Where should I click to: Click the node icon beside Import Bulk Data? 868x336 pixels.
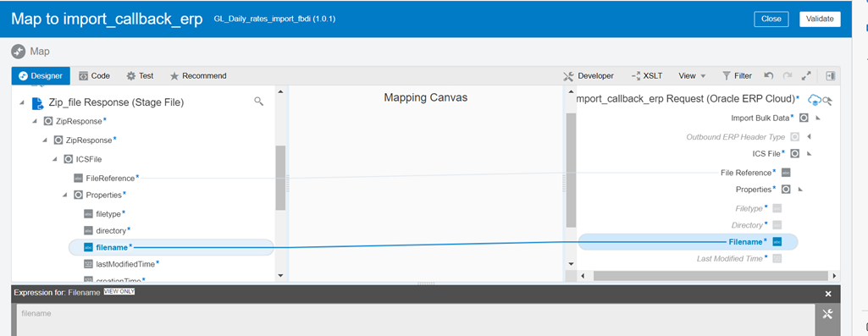point(804,118)
